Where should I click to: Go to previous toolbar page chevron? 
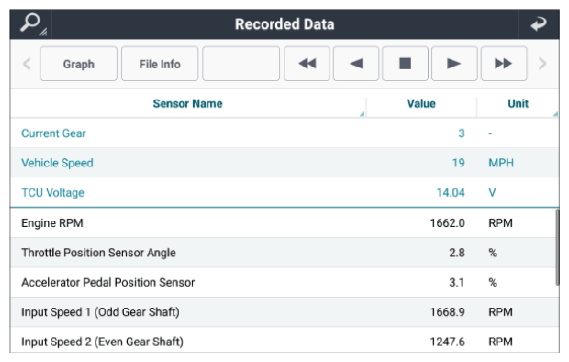[x=26, y=63]
